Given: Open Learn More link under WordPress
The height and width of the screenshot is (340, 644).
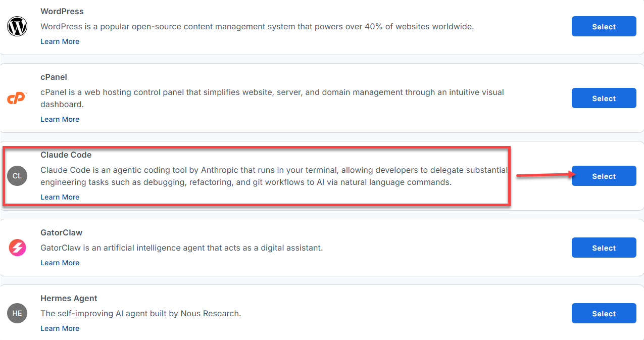Looking at the screenshot, I should pos(60,41).
